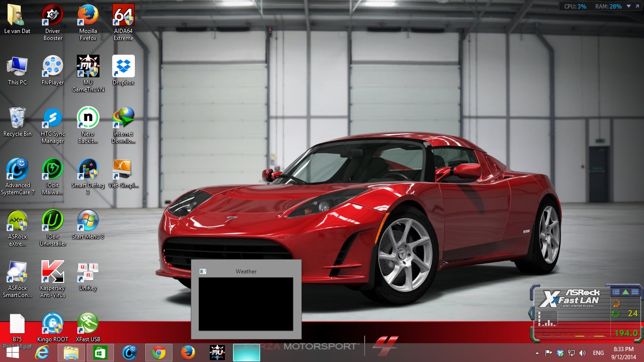Open the Windows Store taskbar icon

click(x=100, y=353)
